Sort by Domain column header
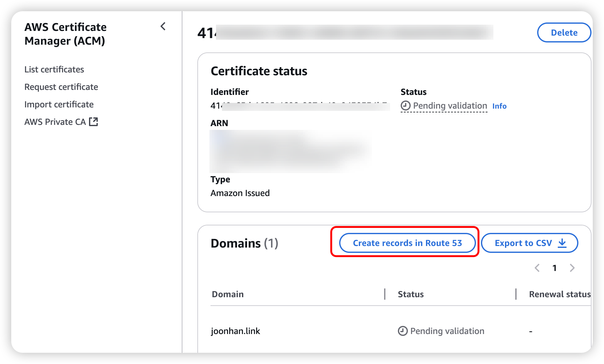The width and height of the screenshot is (604, 364). (x=228, y=294)
